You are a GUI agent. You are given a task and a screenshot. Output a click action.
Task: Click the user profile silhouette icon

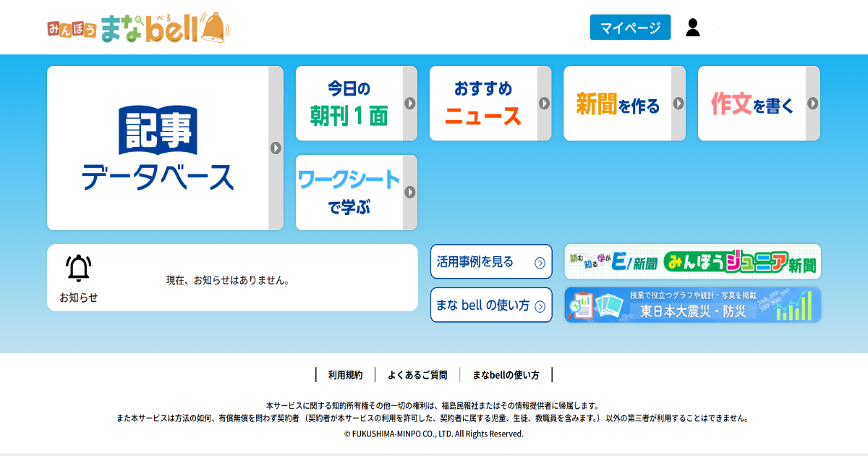pyautogui.click(x=692, y=28)
